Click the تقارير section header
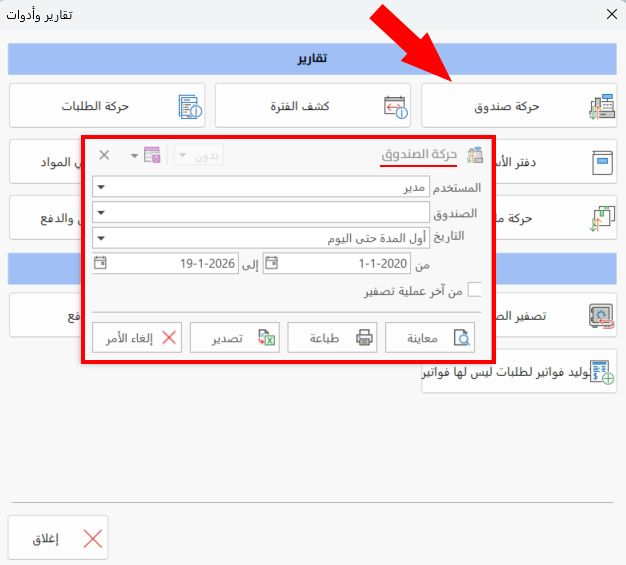 point(312,59)
